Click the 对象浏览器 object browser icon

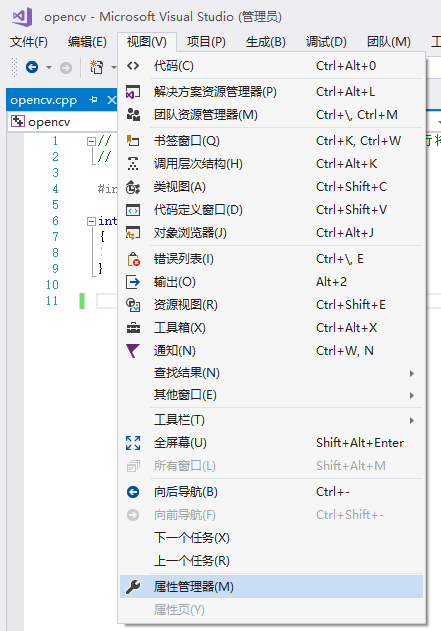[133, 233]
